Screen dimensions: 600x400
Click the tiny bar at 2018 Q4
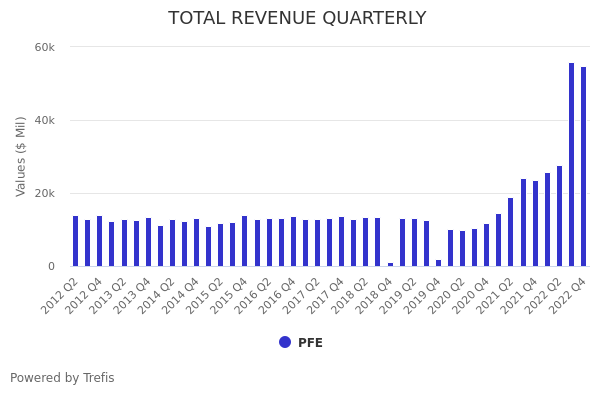pos(390,264)
